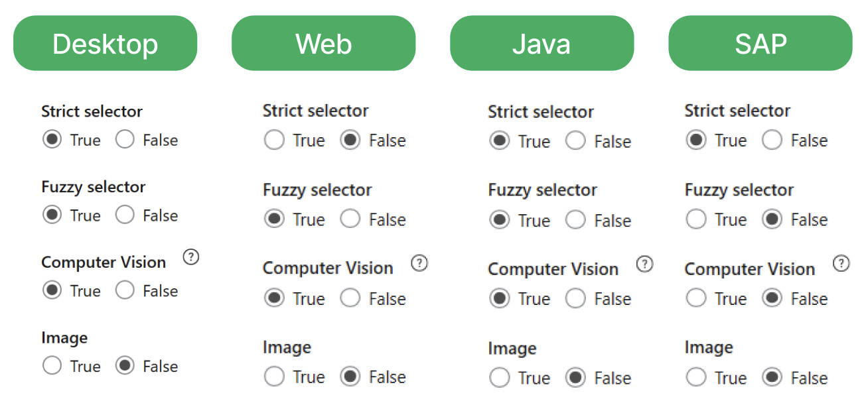Set SAP Strict selector to False
The width and height of the screenshot is (868, 411).
pyautogui.click(x=772, y=141)
